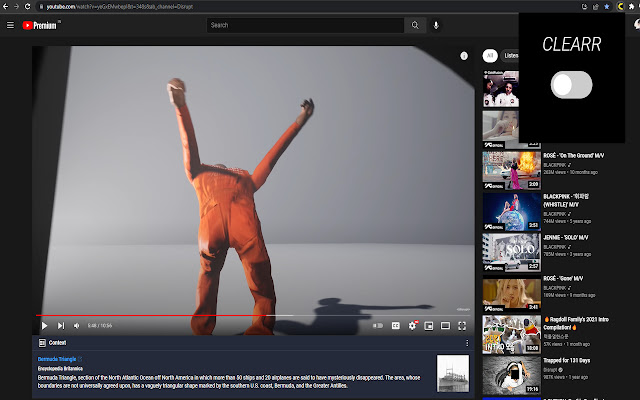Click the search magnifier button
The height and width of the screenshot is (400, 640).
(x=415, y=25)
